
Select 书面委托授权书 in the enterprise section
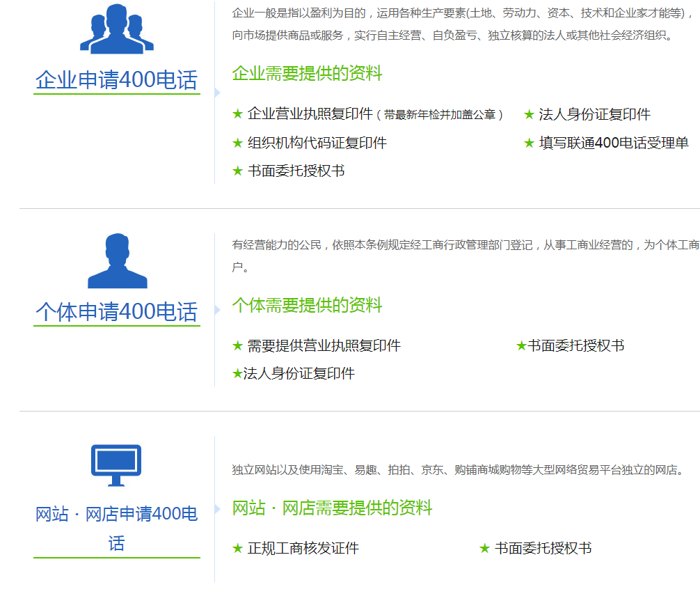pyautogui.click(x=296, y=171)
